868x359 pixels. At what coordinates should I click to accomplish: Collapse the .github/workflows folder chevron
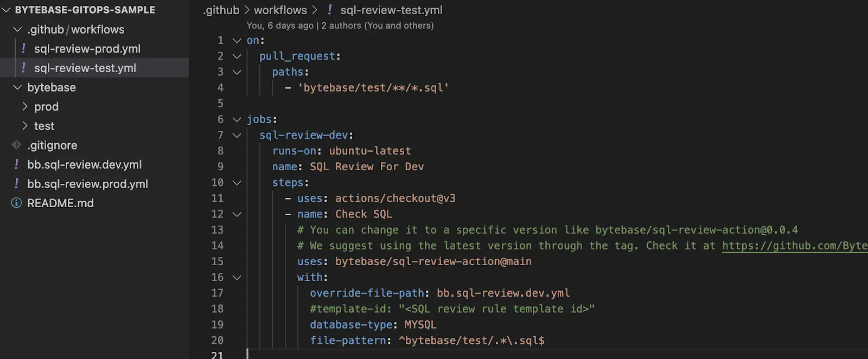17,29
